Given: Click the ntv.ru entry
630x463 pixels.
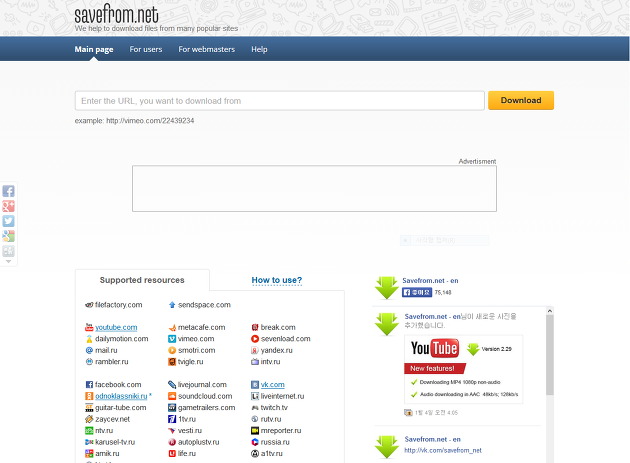Looking at the screenshot, I should click(x=99, y=430).
